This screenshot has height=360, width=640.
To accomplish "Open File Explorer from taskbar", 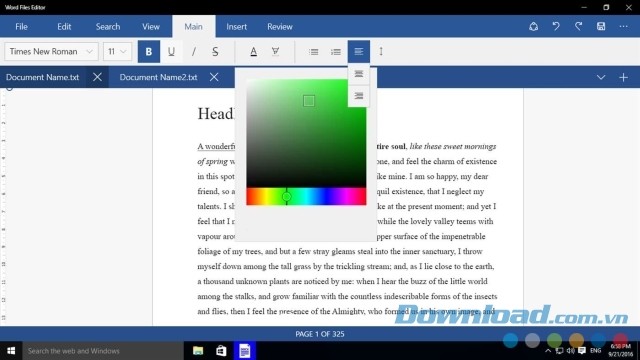I will [x=198, y=351].
